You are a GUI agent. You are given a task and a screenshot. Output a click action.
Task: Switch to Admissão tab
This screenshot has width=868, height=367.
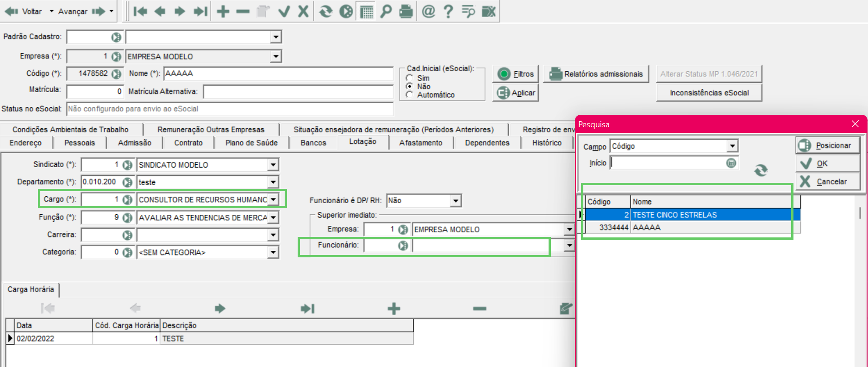tap(134, 143)
